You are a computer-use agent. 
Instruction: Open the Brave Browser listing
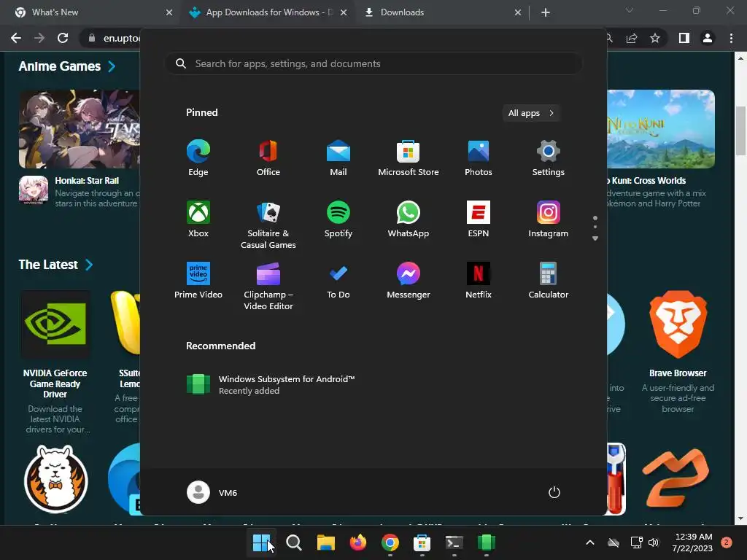[678, 352]
